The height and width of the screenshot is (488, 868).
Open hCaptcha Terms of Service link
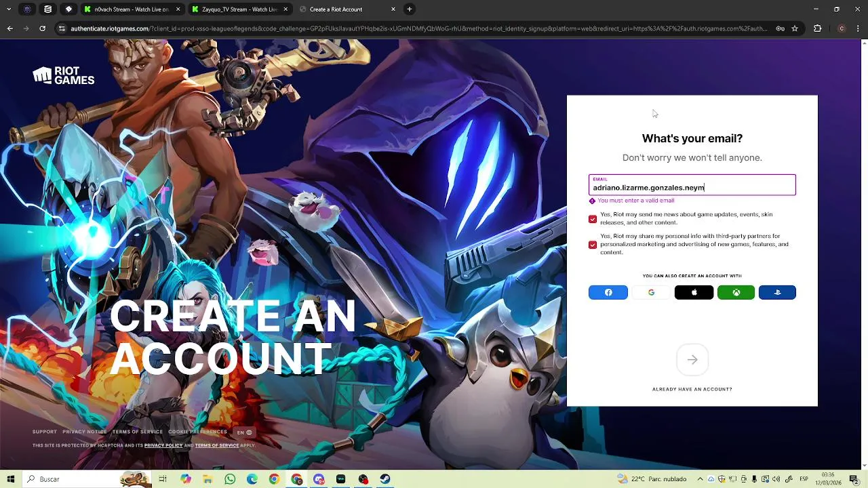(217, 445)
